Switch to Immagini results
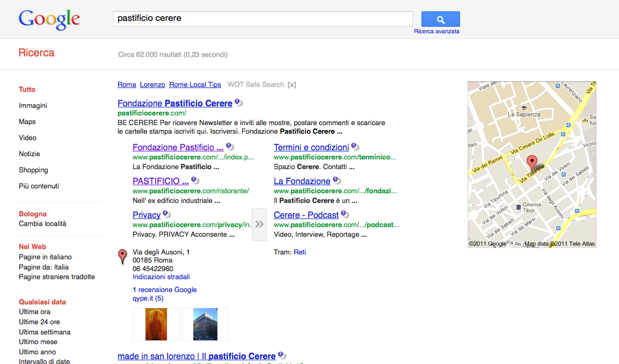The width and height of the screenshot is (619, 364). tap(33, 105)
